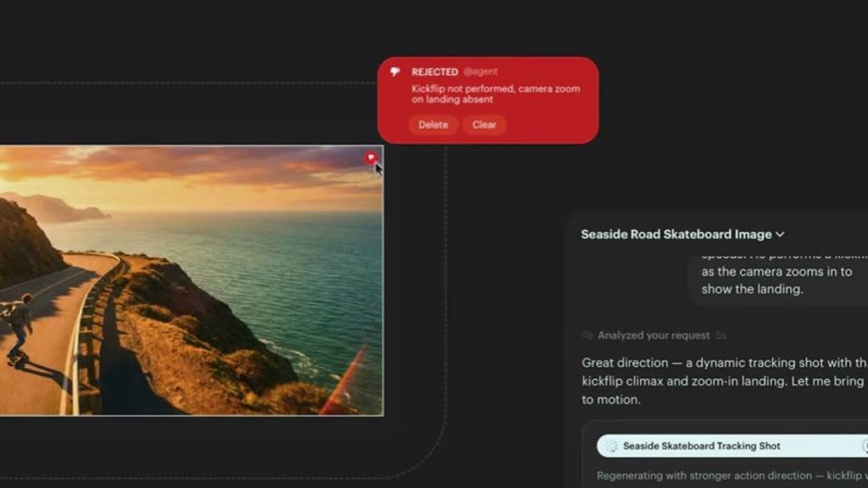Viewport: 868px width, 488px height.
Task: Open the Seaside Road Skateboard Image dropdown
Action: tap(682, 235)
